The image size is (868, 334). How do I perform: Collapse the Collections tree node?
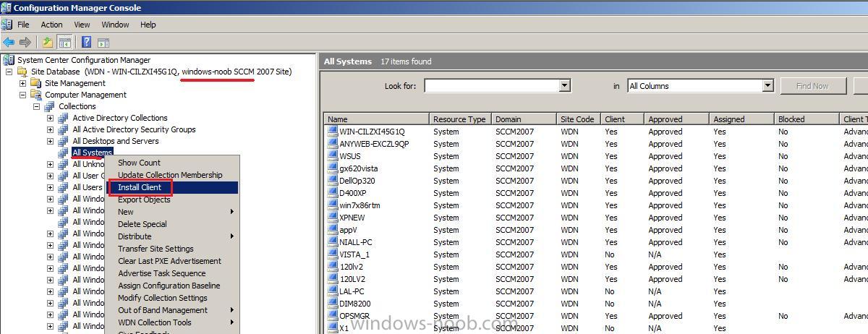pos(36,106)
